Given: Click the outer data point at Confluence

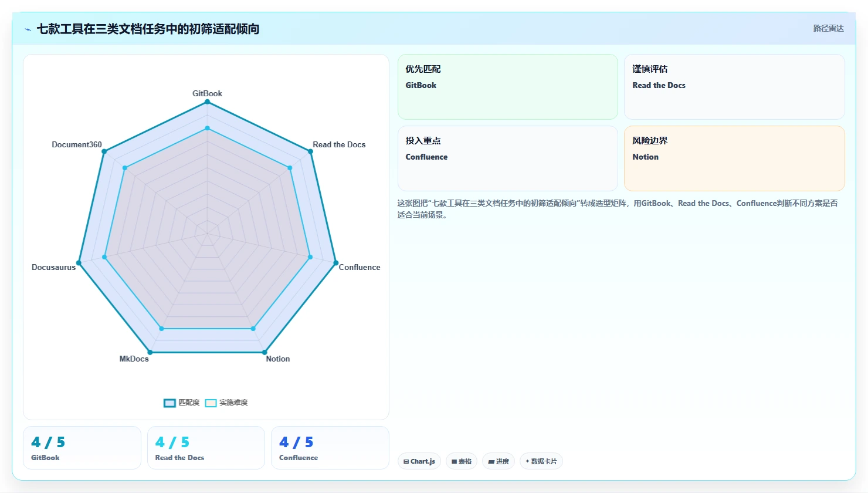Looking at the screenshot, I should tap(336, 263).
